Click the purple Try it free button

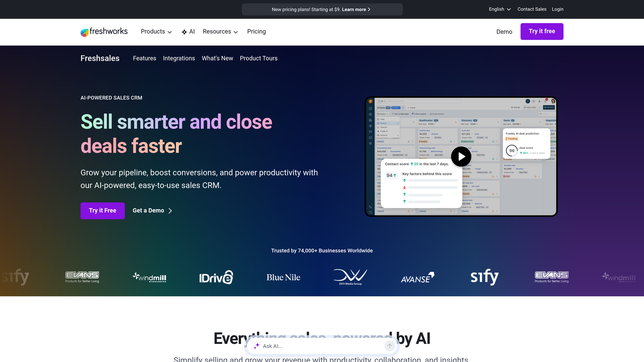(542, 31)
